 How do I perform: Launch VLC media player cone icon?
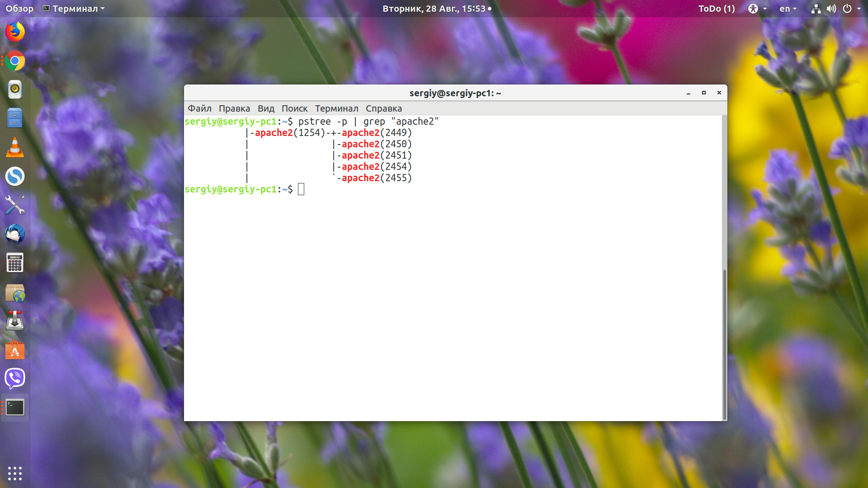coord(15,147)
